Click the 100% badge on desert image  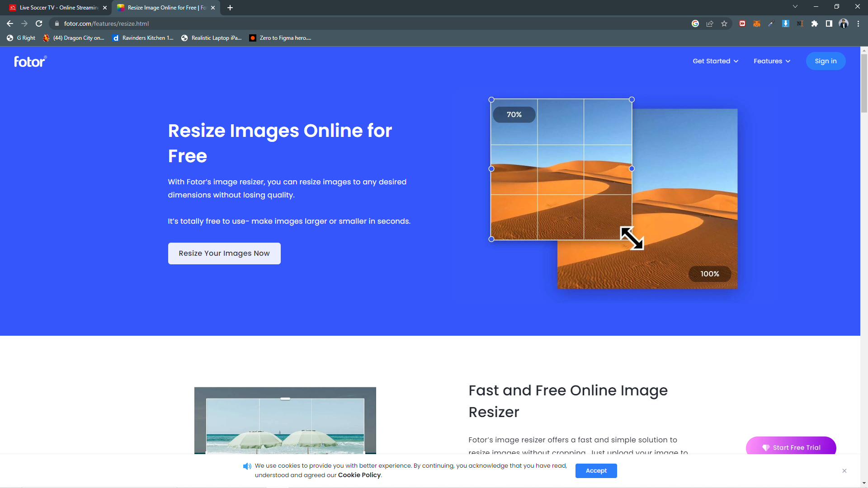tap(710, 274)
